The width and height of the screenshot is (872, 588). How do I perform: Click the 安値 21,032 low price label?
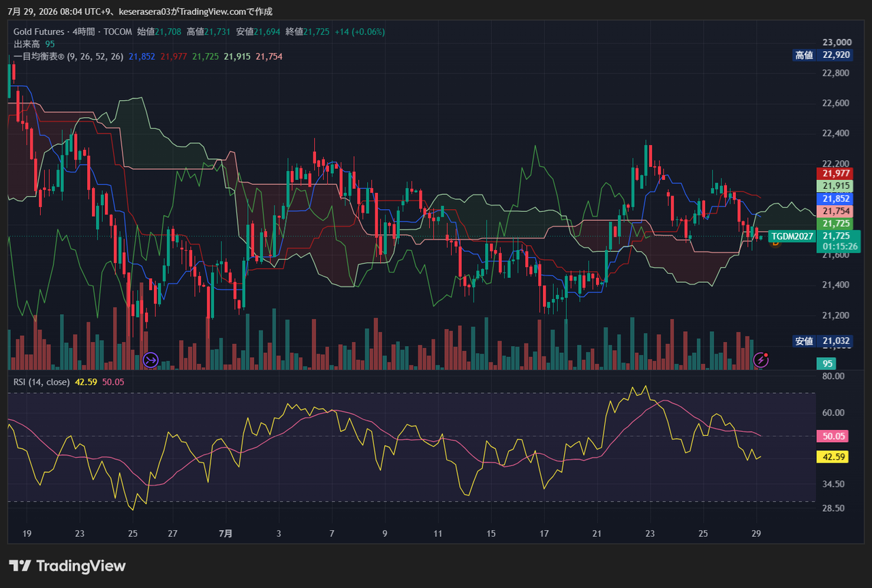click(823, 341)
